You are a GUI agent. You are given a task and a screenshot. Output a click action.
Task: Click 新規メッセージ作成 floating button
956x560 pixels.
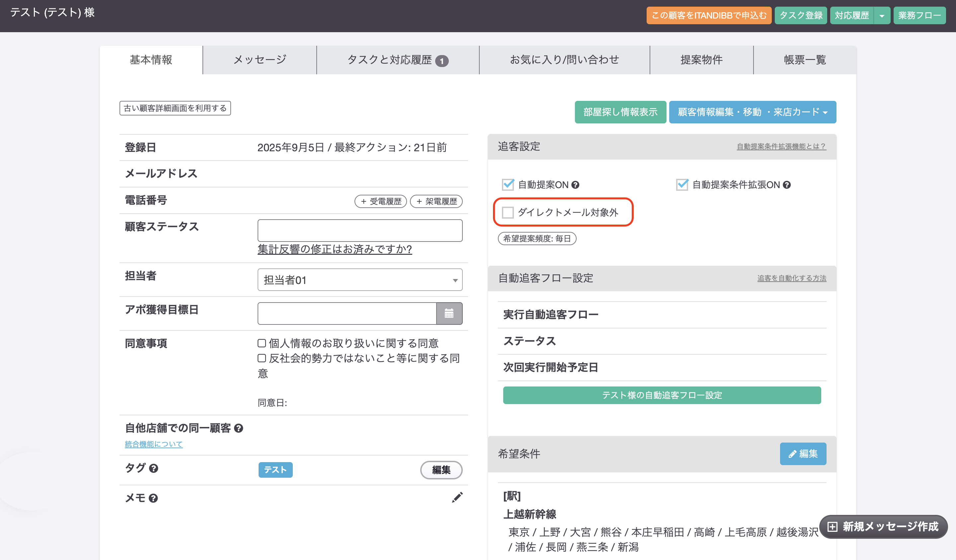884,526
